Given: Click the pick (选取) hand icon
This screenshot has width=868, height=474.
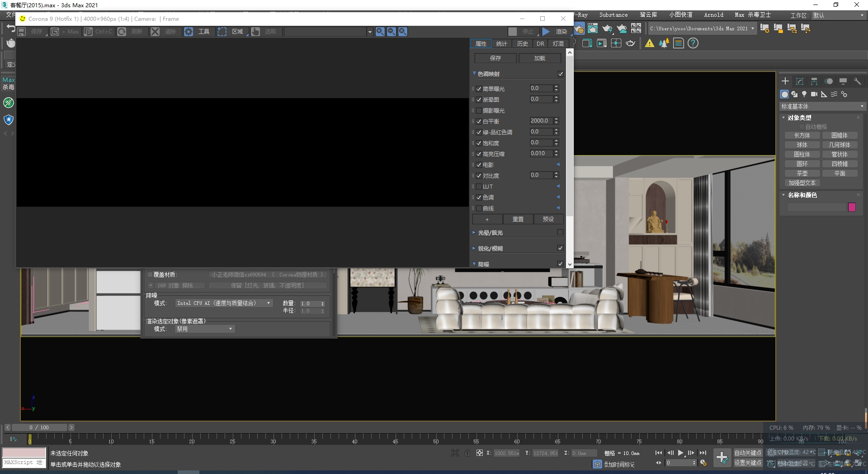Looking at the screenshot, I should click(255, 32).
